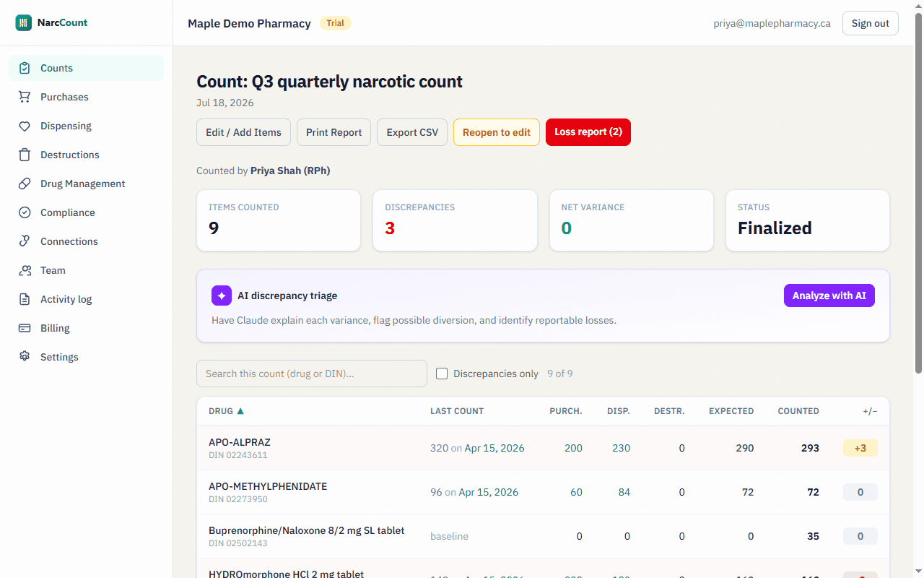Enable the Discrepancies only checkbox
The height and width of the screenshot is (578, 924).
(x=442, y=374)
